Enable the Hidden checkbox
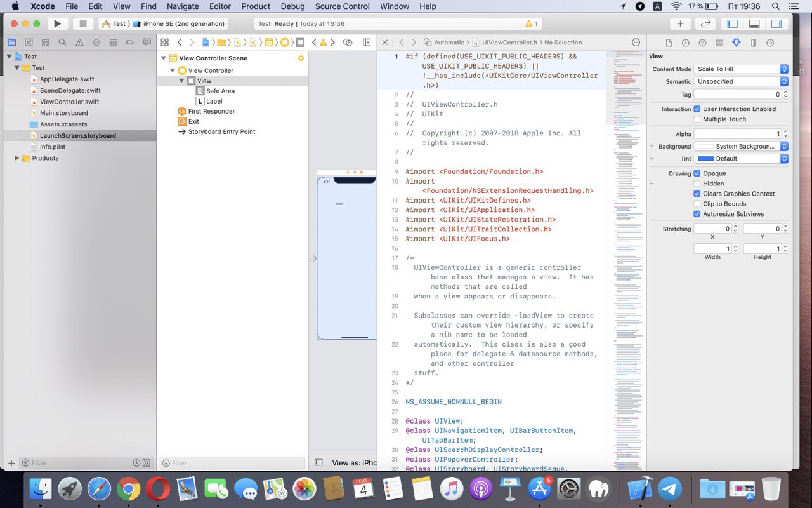This screenshot has height=508, width=812. click(697, 184)
